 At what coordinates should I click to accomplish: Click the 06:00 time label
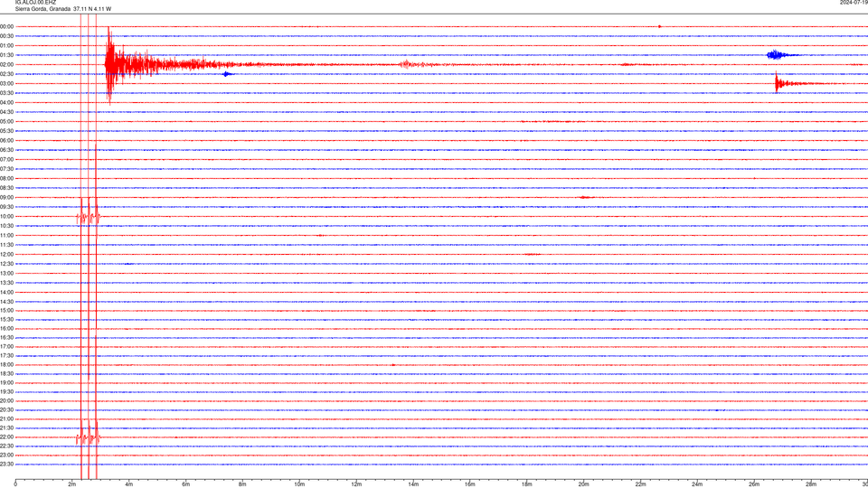(x=6, y=141)
